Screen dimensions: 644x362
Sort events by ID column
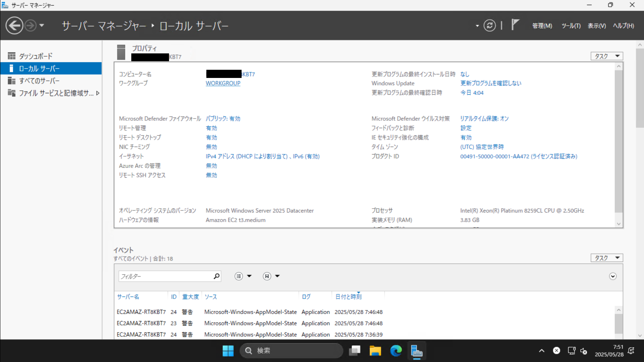point(174,297)
